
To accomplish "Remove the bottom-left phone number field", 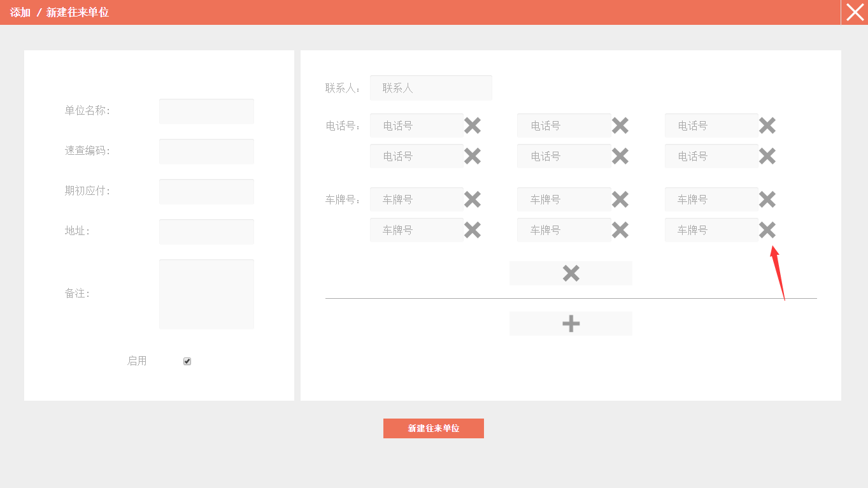I will tap(472, 156).
